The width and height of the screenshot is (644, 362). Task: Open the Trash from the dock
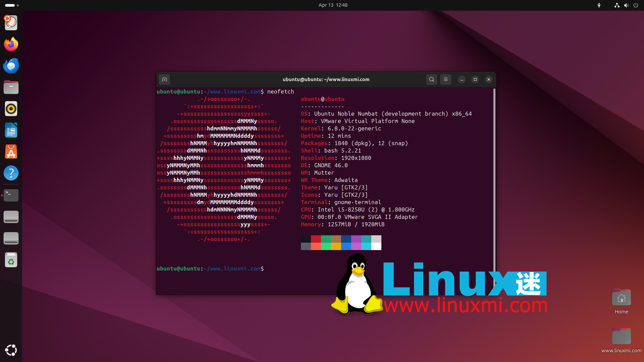[x=11, y=260]
